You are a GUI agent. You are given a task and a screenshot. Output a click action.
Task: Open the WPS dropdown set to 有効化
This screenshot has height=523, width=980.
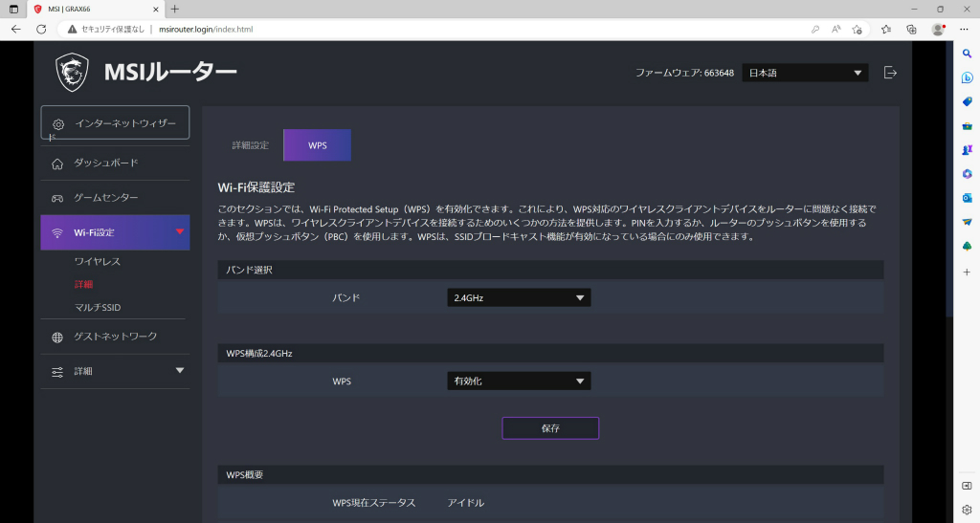coord(519,381)
